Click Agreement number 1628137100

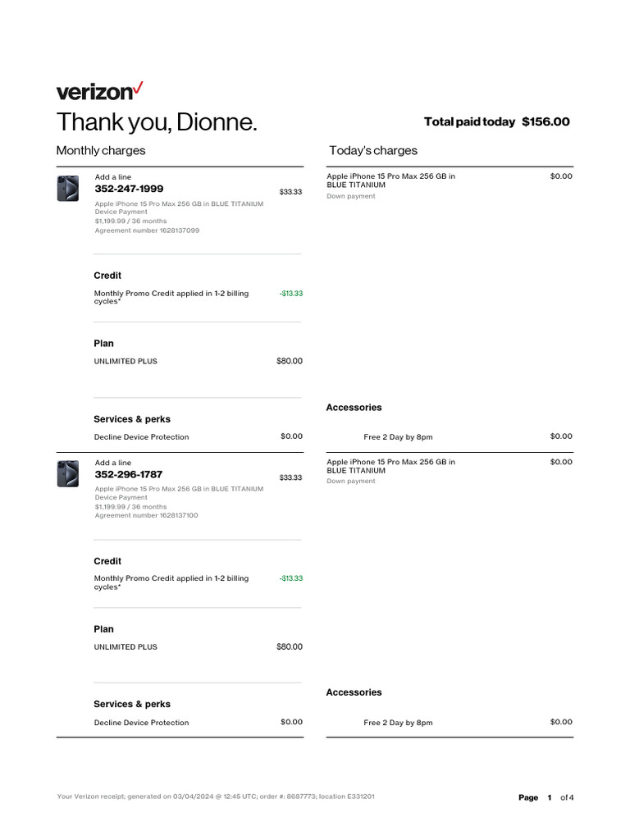pos(146,516)
